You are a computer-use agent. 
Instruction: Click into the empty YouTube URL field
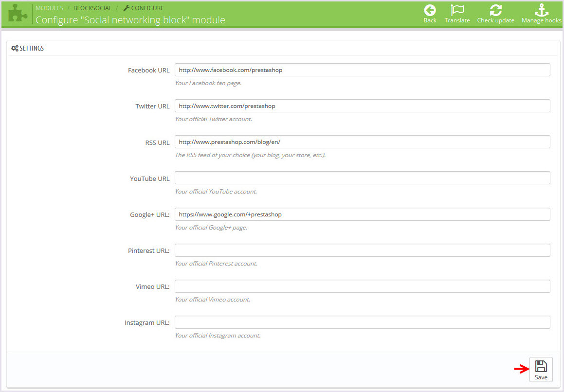coord(362,178)
